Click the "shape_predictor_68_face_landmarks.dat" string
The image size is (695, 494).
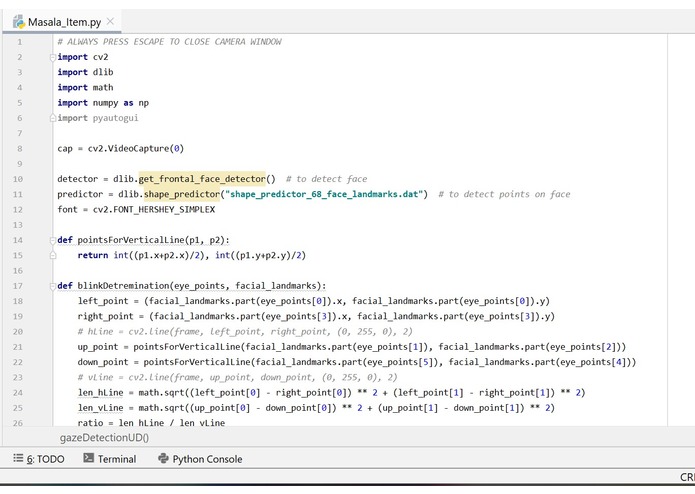pyautogui.click(x=324, y=194)
